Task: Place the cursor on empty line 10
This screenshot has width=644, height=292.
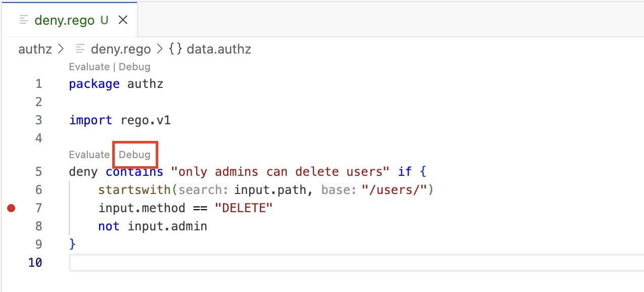Action: (x=152, y=262)
